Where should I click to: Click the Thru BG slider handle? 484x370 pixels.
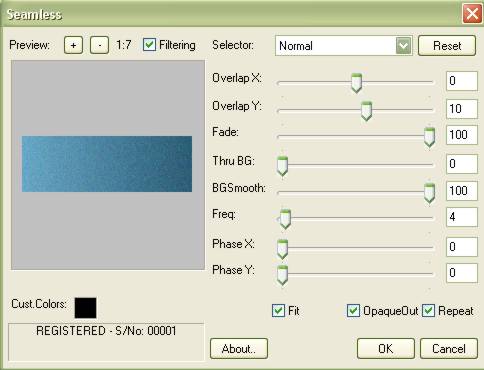pos(282,166)
